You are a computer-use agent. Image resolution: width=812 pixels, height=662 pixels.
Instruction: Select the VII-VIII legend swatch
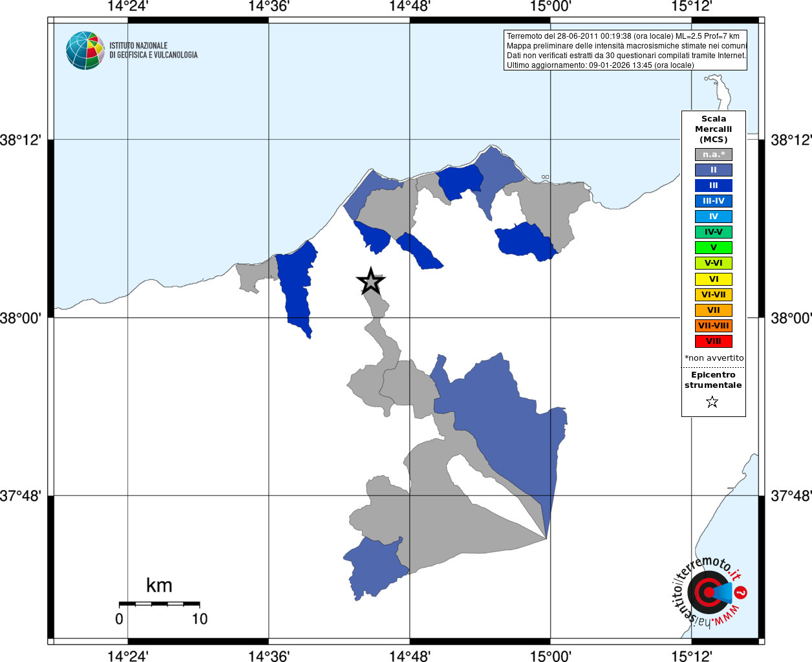(x=713, y=326)
